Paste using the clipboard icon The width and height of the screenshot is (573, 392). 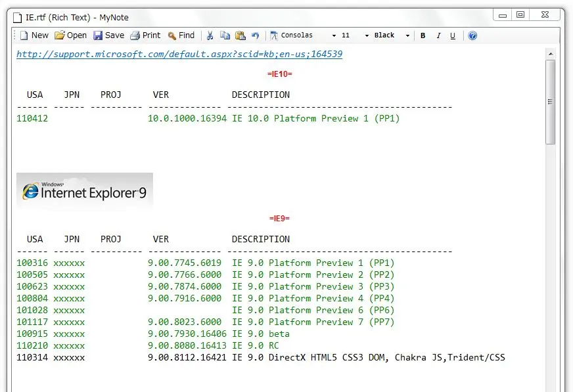click(241, 35)
